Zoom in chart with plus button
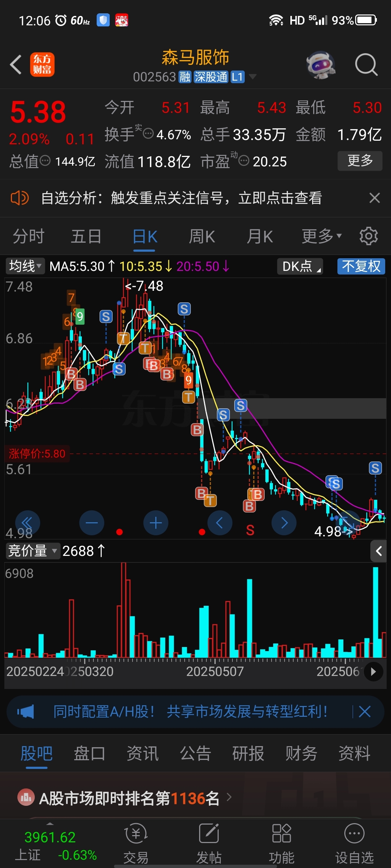Image resolution: width=391 pixels, height=868 pixels. [x=156, y=523]
